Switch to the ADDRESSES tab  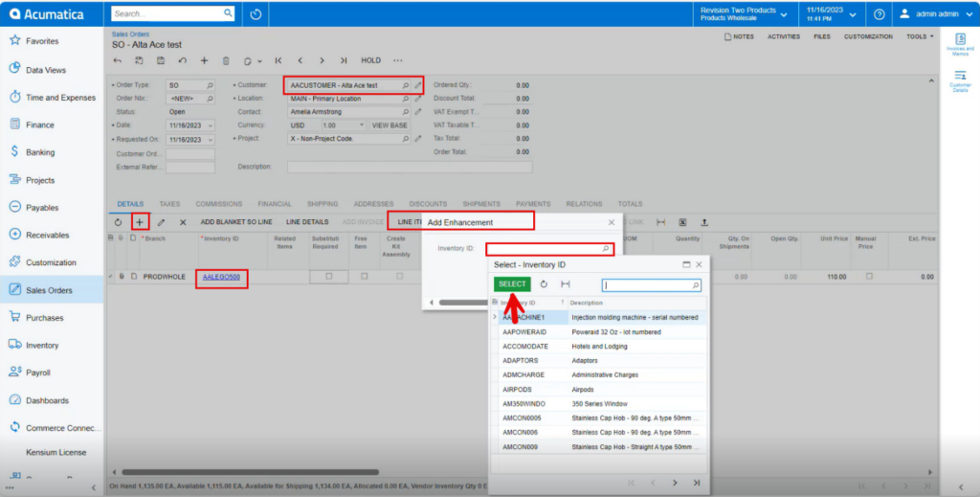tap(374, 204)
